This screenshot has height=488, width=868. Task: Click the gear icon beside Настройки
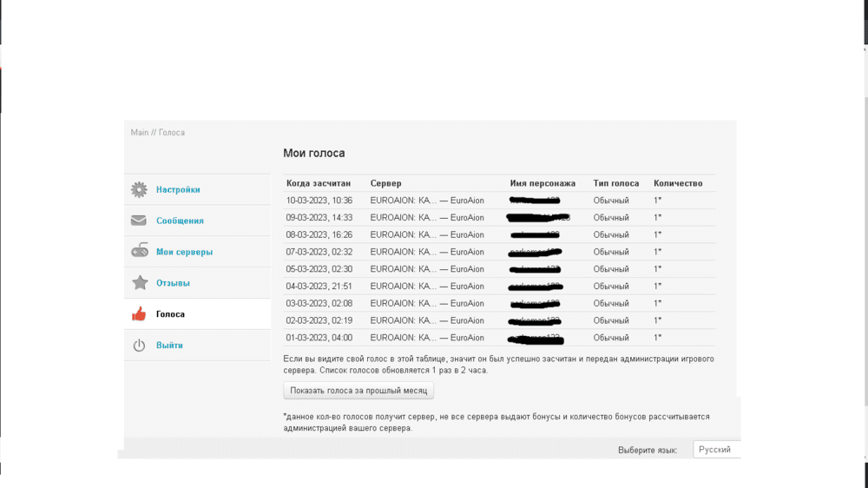click(139, 189)
